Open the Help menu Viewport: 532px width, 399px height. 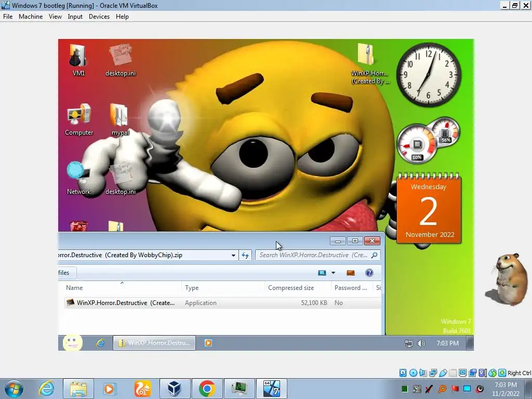click(x=122, y=16)
